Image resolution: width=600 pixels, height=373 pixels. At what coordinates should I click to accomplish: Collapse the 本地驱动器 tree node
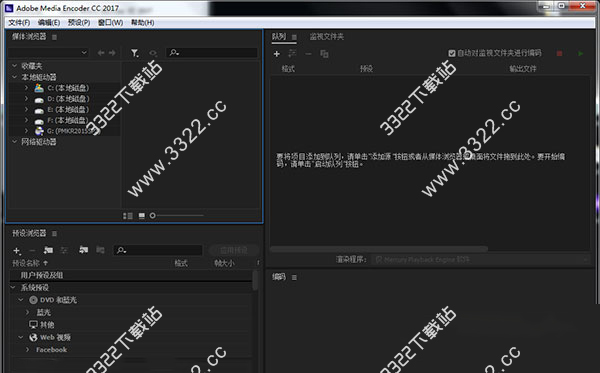coord(15,77)
